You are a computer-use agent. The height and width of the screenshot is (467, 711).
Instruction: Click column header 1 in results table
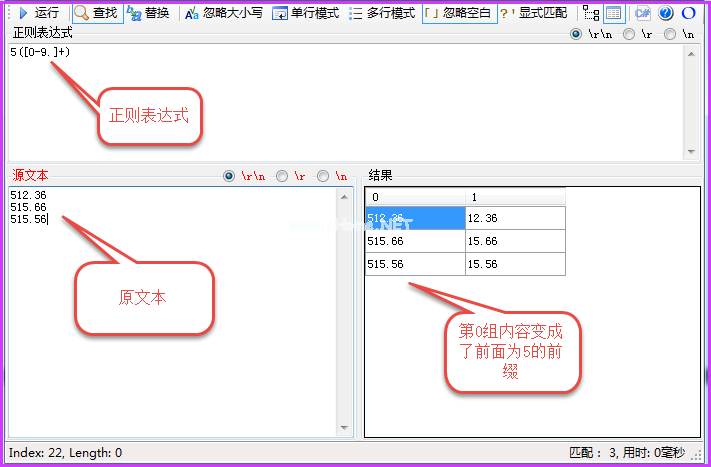514,197
